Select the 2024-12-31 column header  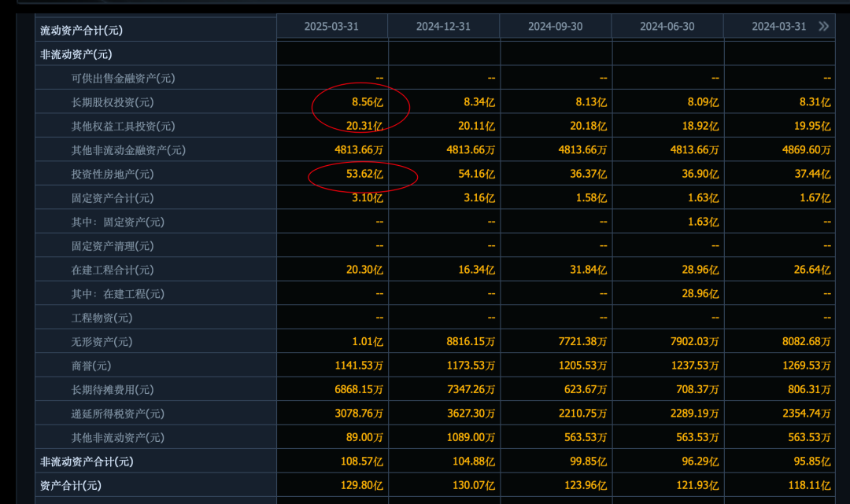click(x=443, y=27)
